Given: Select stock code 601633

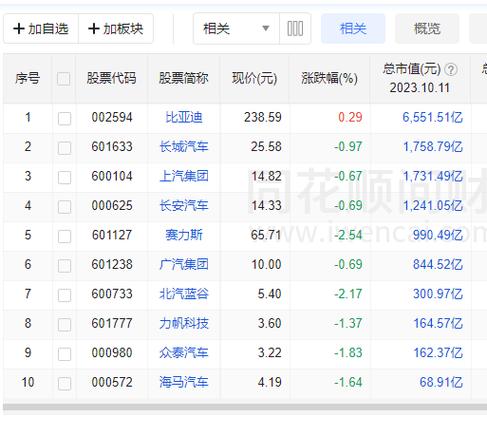Looking at the screenshot, I should click(x=112, y=147).
